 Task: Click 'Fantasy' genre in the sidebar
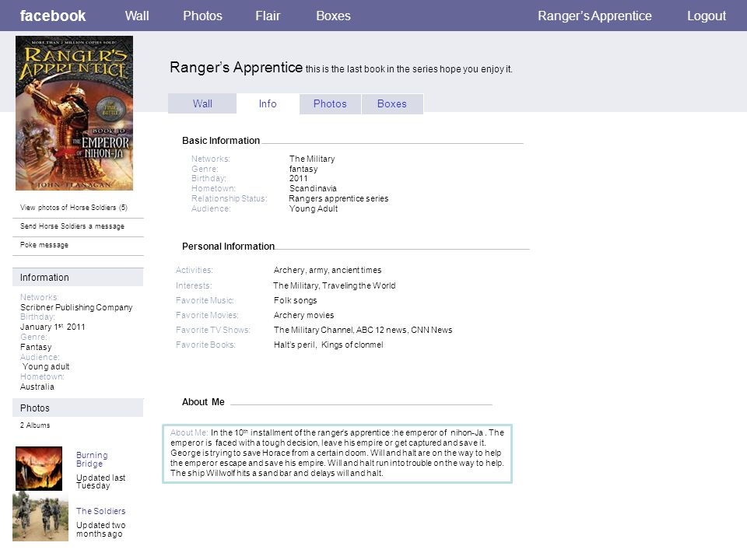click(36, 347)
